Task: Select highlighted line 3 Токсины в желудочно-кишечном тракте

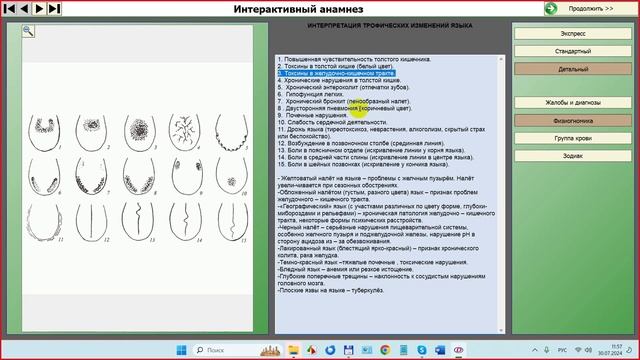Action: coord(336,73)
